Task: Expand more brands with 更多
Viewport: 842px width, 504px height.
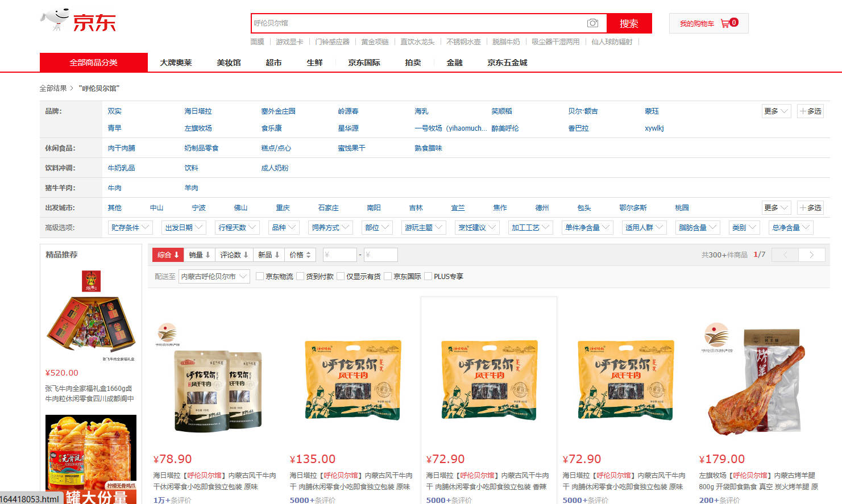Action: (776, 111)
